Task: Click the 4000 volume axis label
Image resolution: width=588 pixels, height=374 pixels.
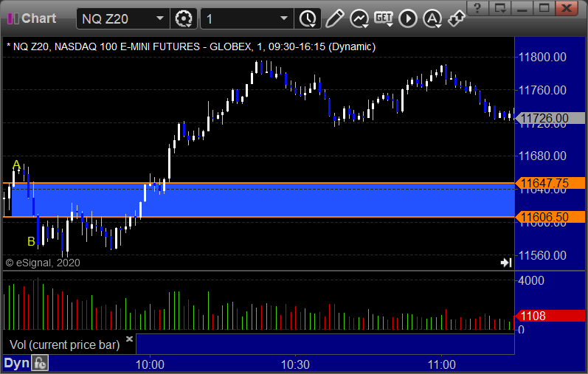Action: tap(531, 280)
